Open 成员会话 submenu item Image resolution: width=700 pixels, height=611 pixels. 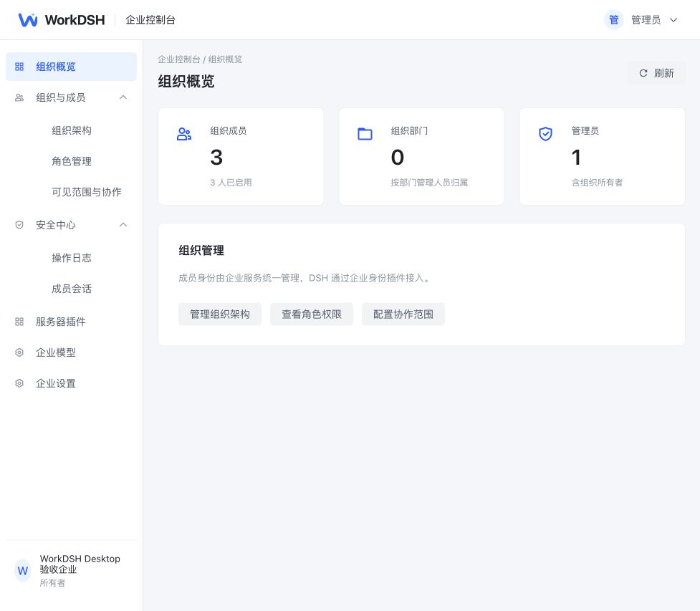tap(72, 289)
